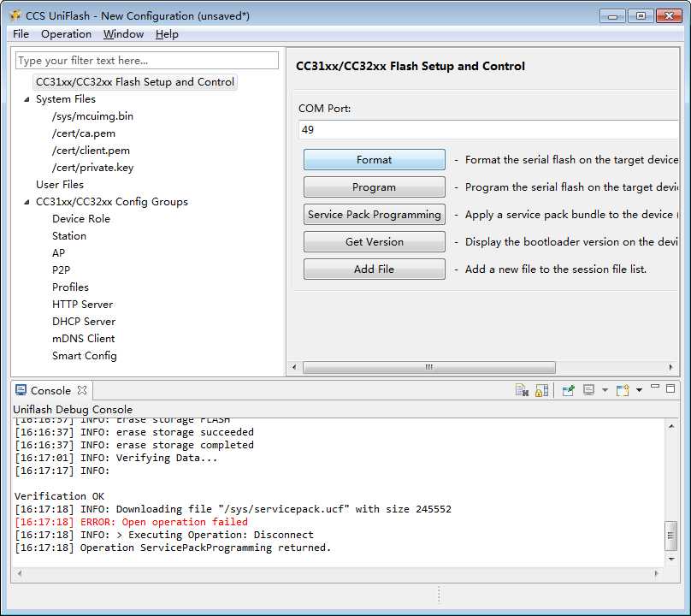Screen dimensions: 691x616
Task: Open the Window menu
Action: click(123, 34)
